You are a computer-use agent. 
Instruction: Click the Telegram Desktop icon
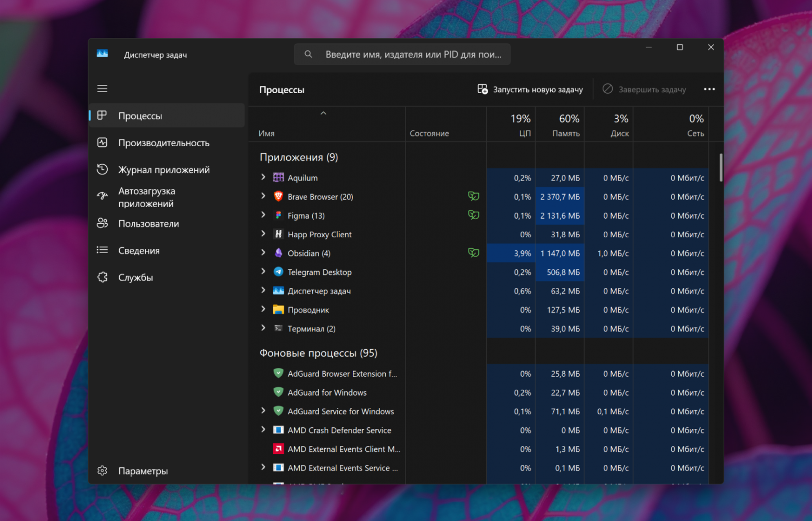(278, 272)
